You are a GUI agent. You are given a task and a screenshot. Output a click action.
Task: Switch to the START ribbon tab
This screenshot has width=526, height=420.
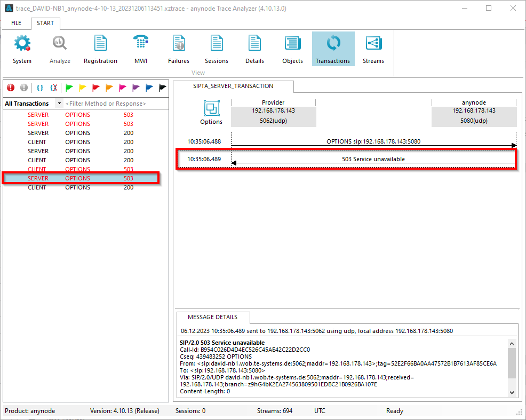click(x=45, y=23)
